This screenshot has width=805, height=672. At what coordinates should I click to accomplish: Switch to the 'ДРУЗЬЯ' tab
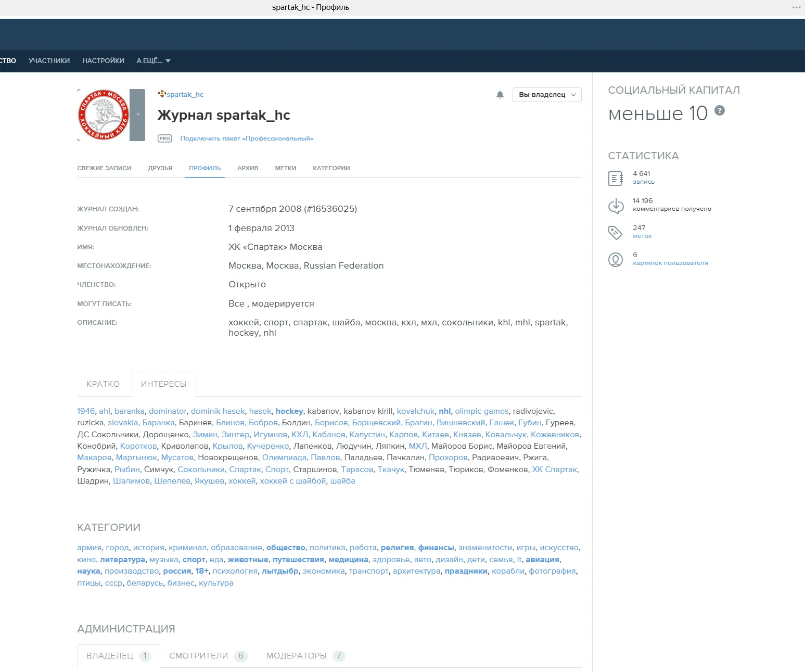tap(160, 168)
